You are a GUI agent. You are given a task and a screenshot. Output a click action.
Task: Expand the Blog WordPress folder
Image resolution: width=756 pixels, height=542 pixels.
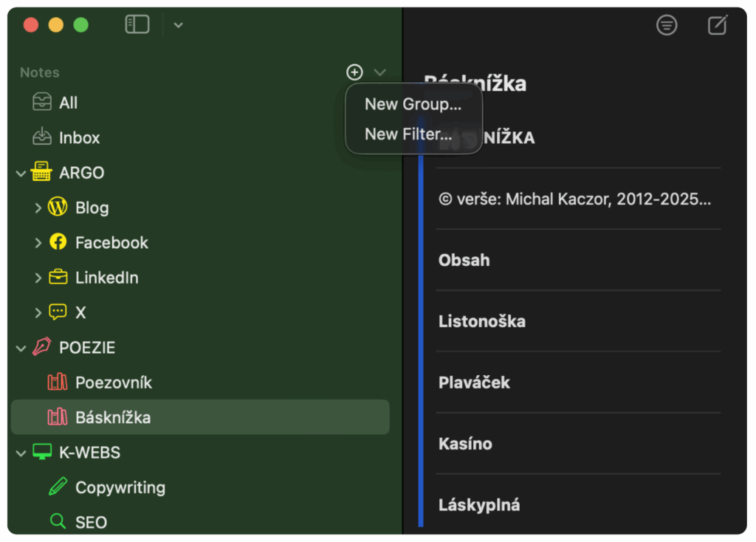38,208
